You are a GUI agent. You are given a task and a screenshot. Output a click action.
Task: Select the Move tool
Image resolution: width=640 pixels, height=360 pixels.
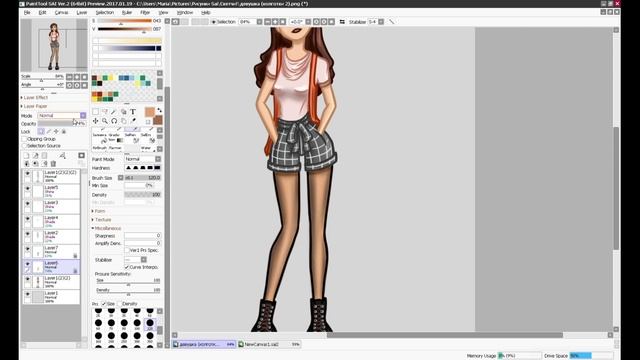click(x=96, y=121)
